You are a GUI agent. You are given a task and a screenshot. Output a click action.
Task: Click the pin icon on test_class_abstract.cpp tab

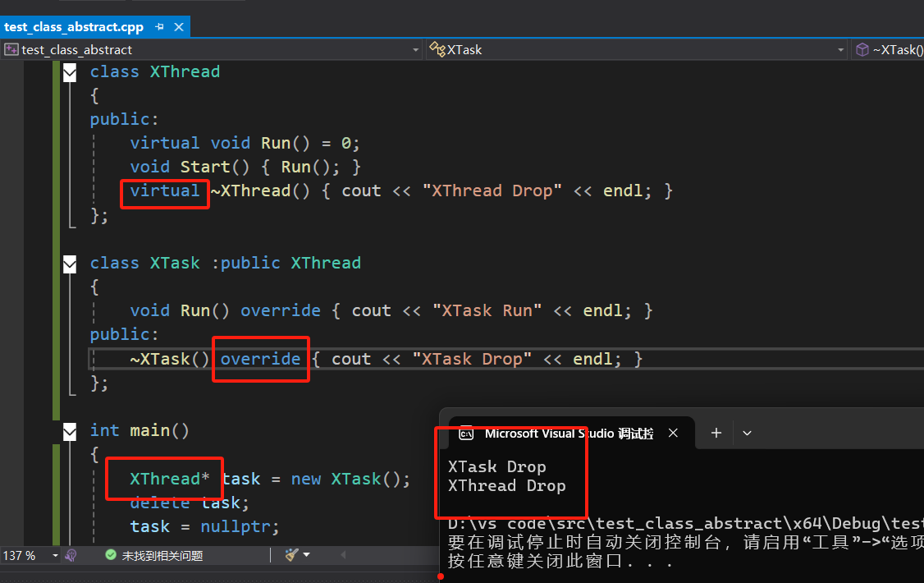[x=160, y=27]
